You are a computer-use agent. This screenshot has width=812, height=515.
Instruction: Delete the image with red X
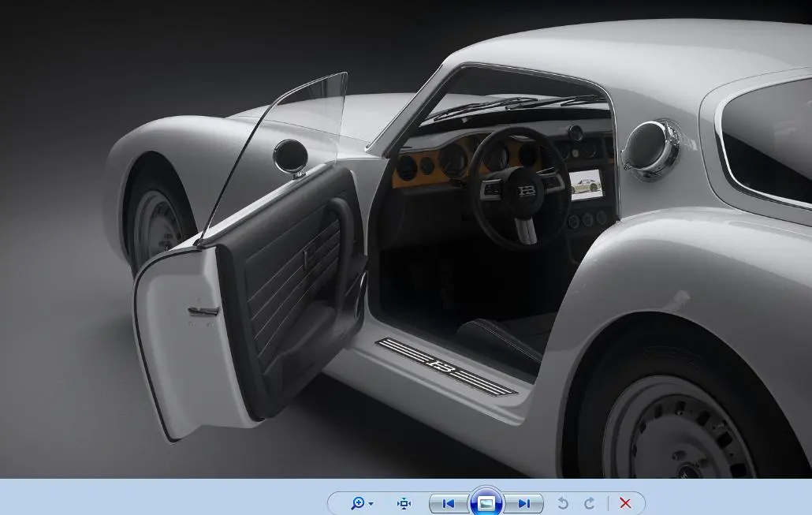coord(626,503)
